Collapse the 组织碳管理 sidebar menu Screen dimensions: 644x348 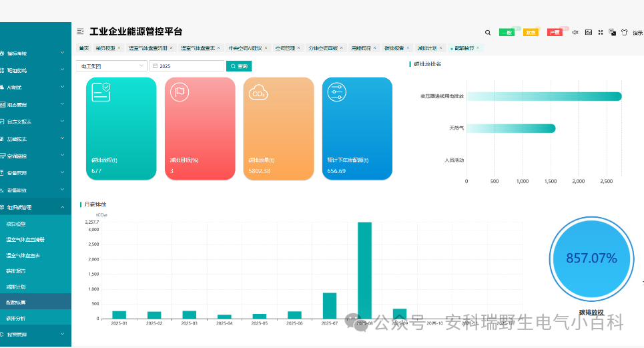[x=36, y=208]
